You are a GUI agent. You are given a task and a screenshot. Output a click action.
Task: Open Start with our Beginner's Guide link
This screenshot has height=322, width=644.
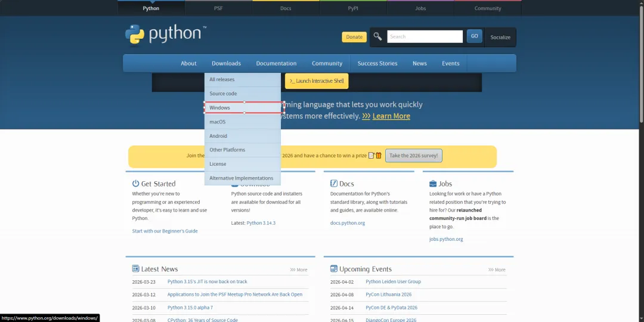coord(165,231)
